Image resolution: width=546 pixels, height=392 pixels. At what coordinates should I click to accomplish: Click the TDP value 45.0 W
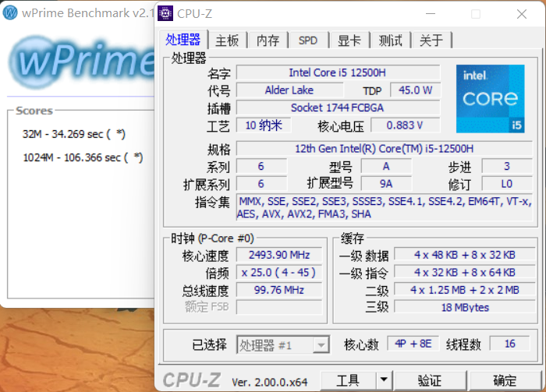tap(415, 90)
